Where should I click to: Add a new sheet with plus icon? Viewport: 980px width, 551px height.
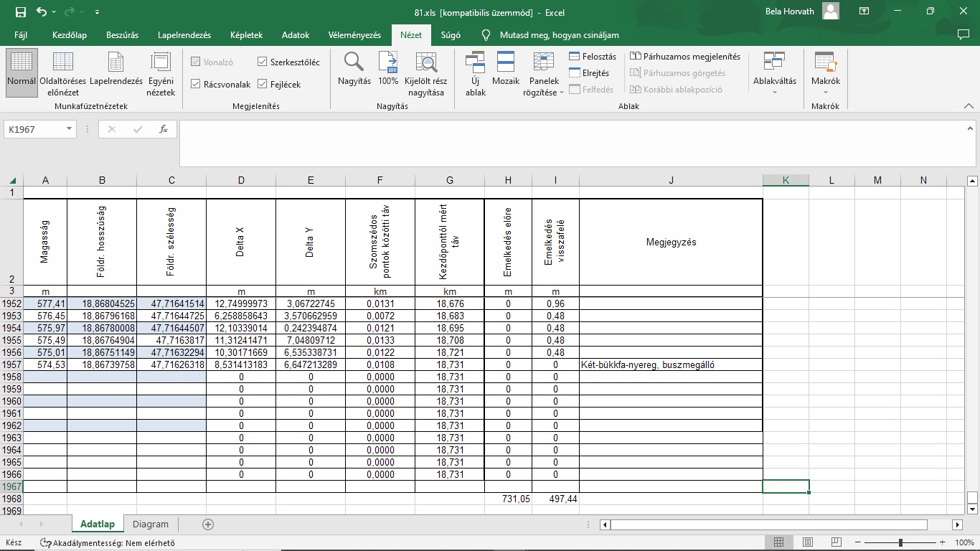click(x=208, y=524)
